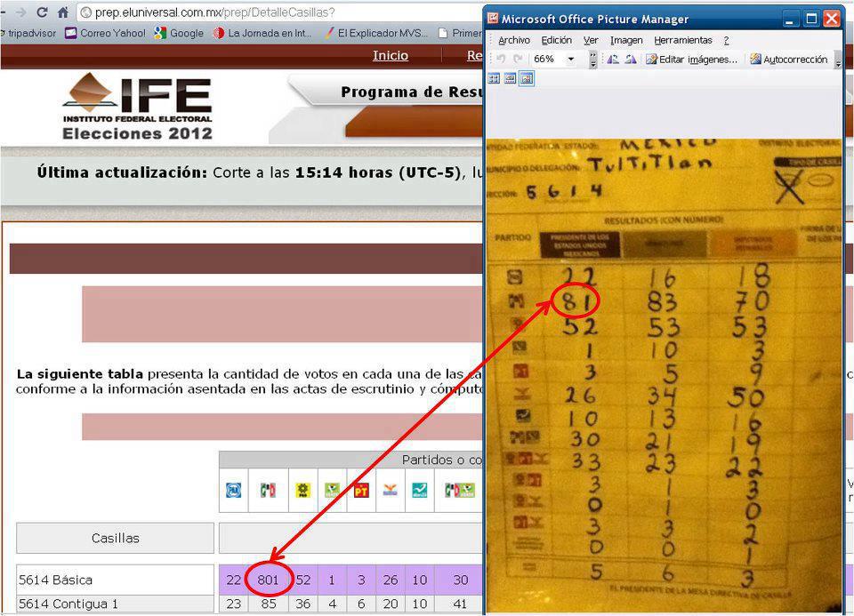
Task: Click the rotate right icon in Picture Manager
Action: coord(630,60)
